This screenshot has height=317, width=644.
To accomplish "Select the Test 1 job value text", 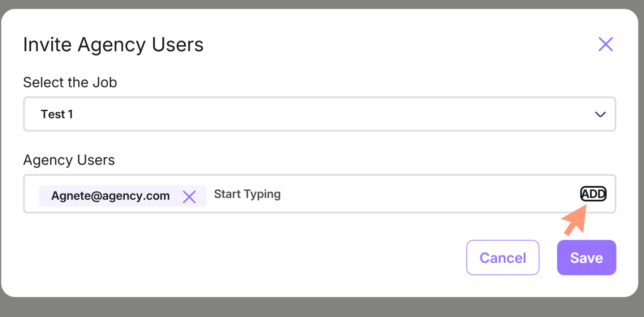I will click(57, 114).
